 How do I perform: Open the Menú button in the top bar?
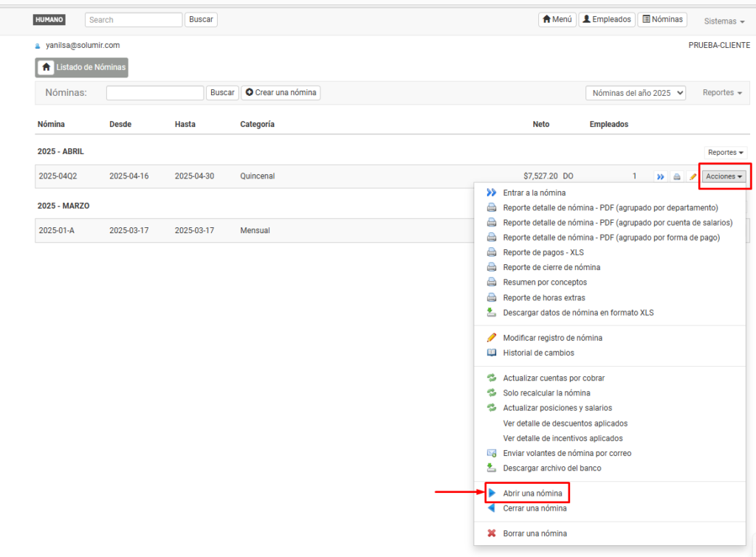click(x=557, y=20)
